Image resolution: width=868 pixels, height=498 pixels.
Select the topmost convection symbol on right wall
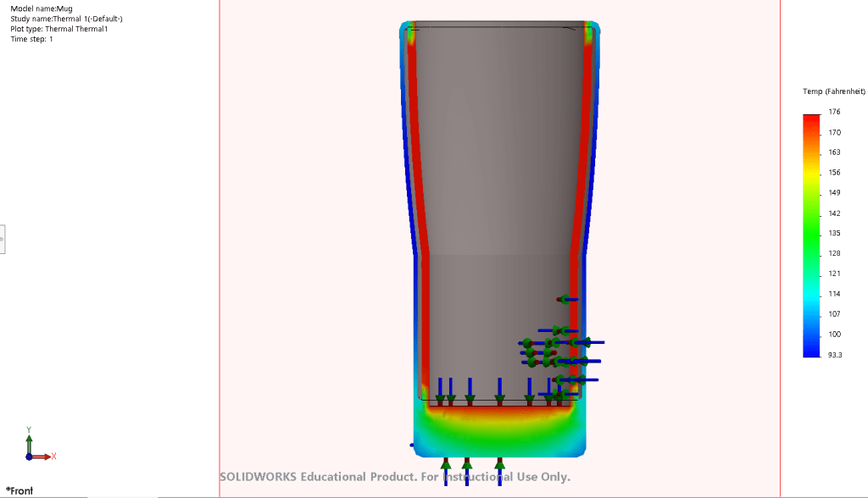pos(566,299)
